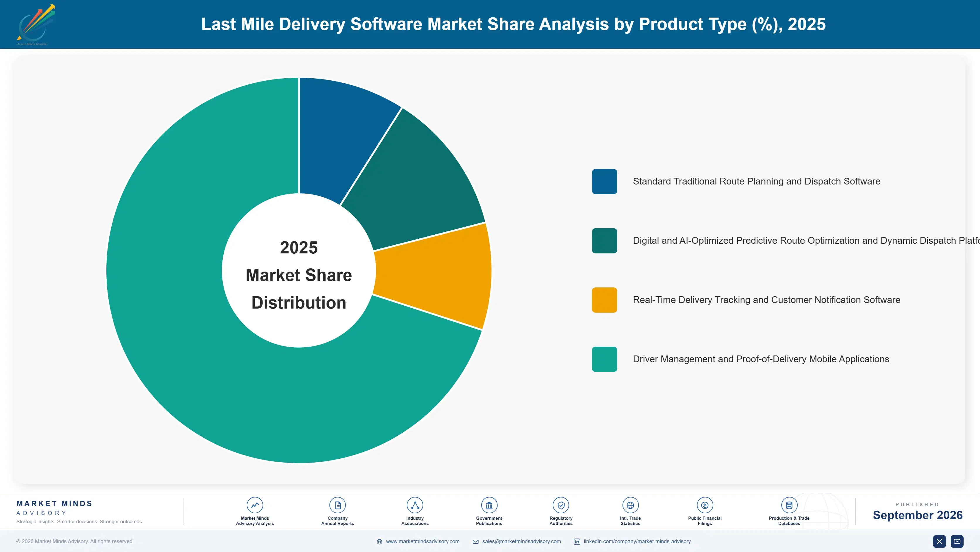Viewport: 980px width, 552px height.
Task: Click the Government Publications building icon
Action: tap(489, 505)
